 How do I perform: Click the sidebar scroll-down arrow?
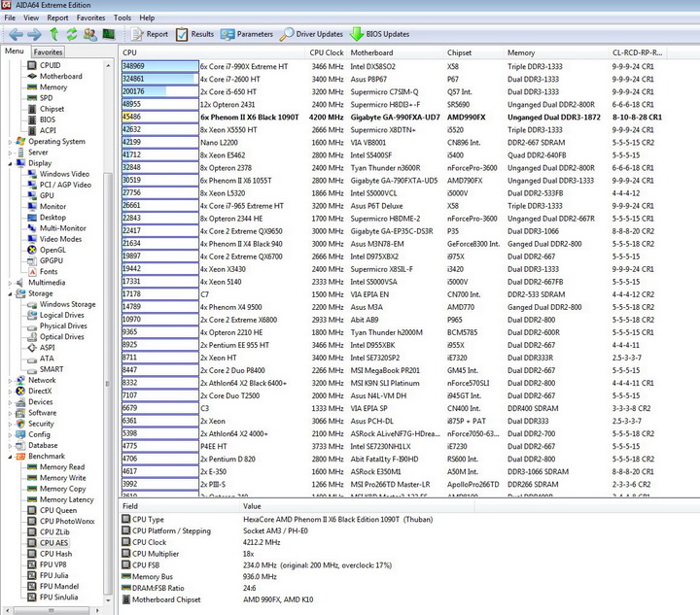(x=108, y=600)
